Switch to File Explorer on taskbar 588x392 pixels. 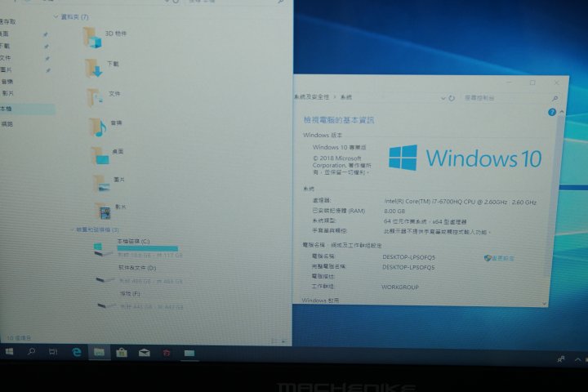100,352
